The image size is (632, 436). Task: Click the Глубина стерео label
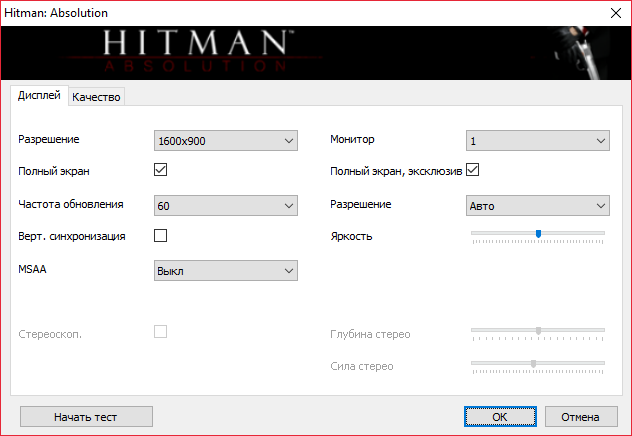coord(370,334)
